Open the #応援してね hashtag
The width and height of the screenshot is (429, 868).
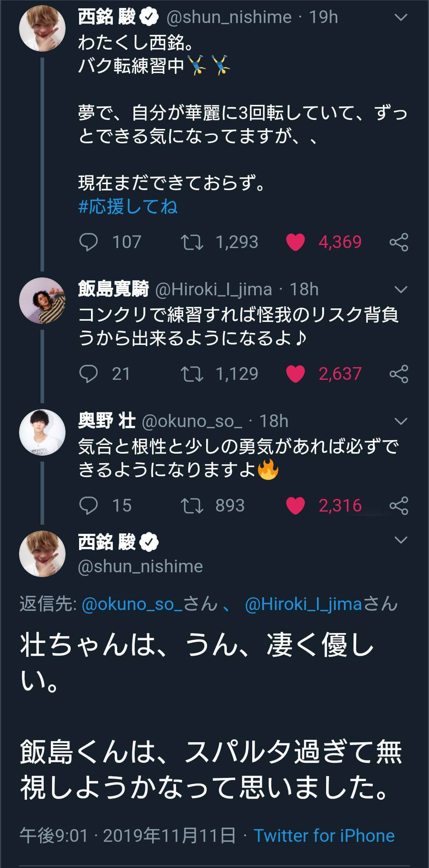128,207
